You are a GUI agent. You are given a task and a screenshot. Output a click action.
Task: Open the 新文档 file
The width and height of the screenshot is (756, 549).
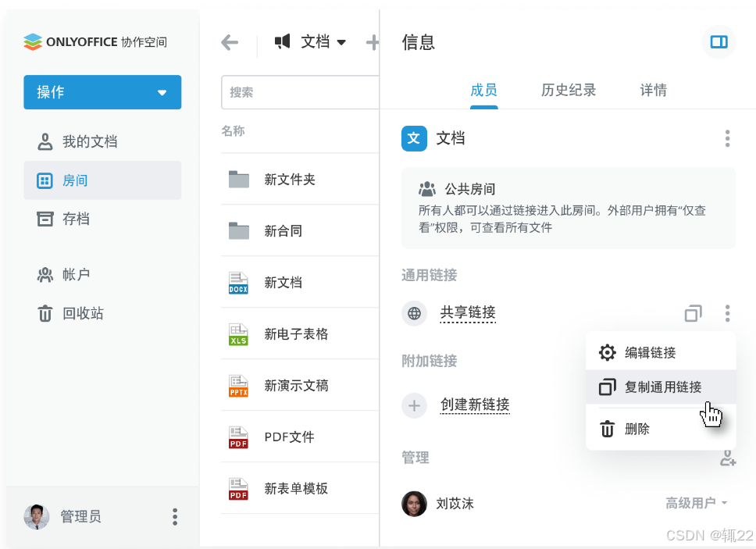coord(300,283)
